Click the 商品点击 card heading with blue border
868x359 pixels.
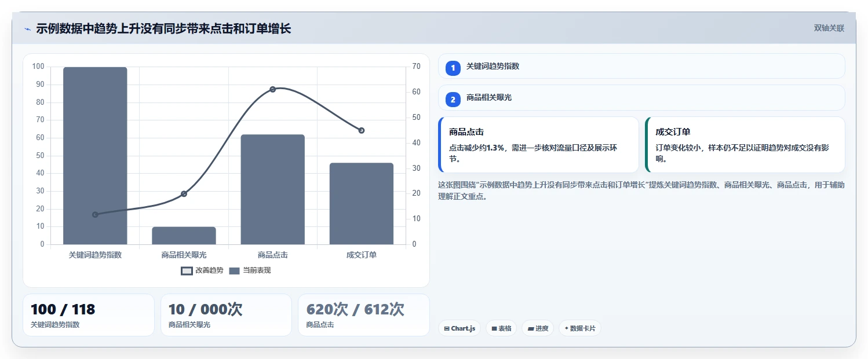pos(466,132)
